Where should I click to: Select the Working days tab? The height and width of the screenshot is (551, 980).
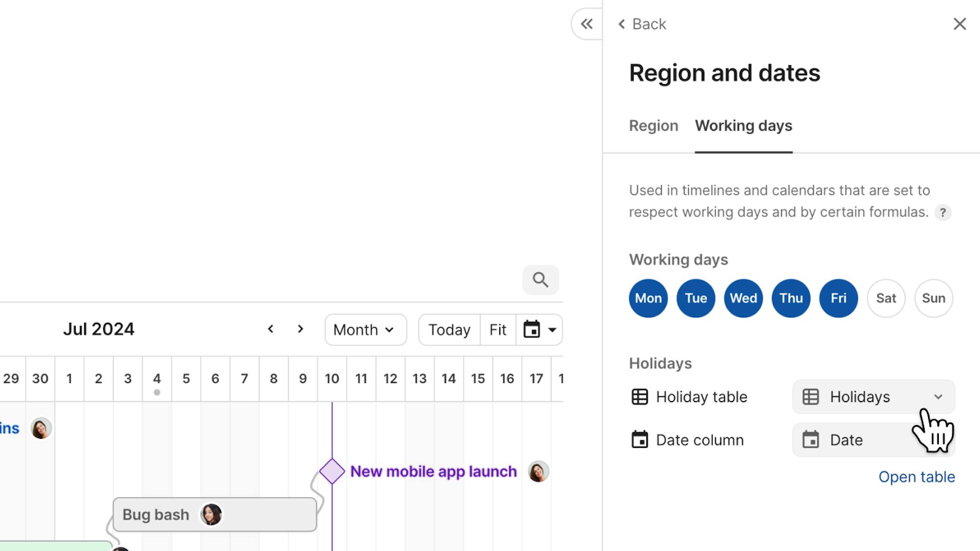point(743,126)
